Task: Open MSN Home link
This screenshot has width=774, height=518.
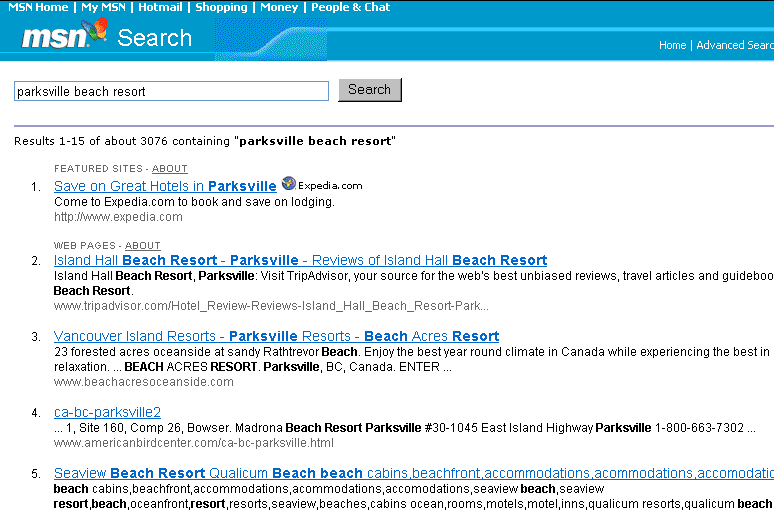Action: tap(38, 7)
